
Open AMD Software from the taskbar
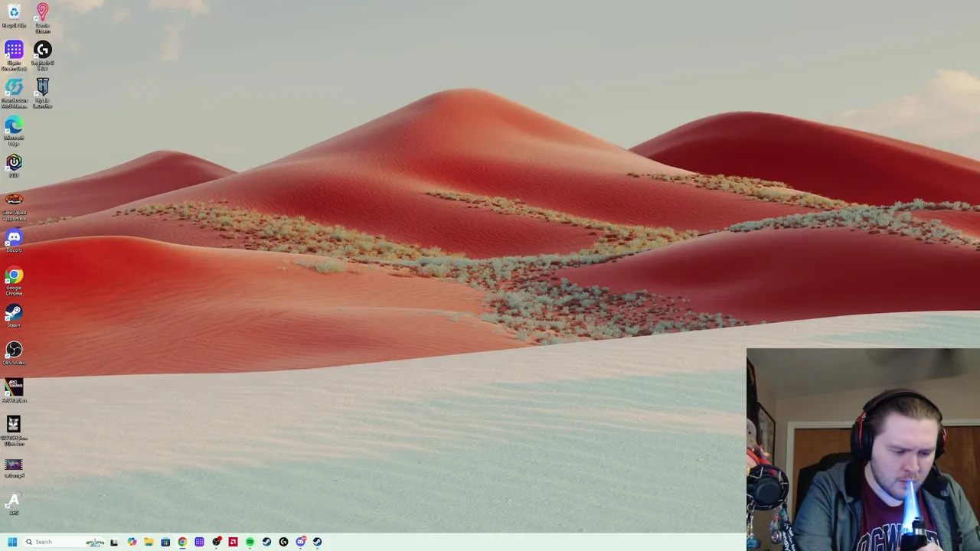click(x=233, y=542)
